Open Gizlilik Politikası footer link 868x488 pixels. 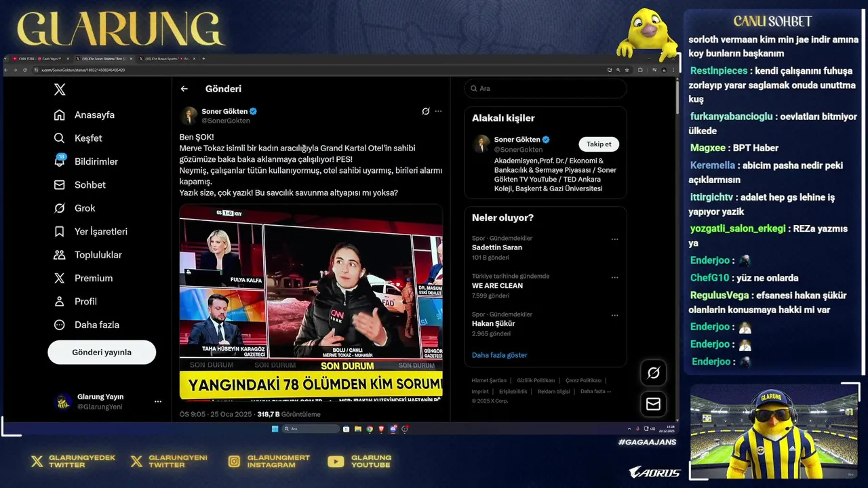536,380
